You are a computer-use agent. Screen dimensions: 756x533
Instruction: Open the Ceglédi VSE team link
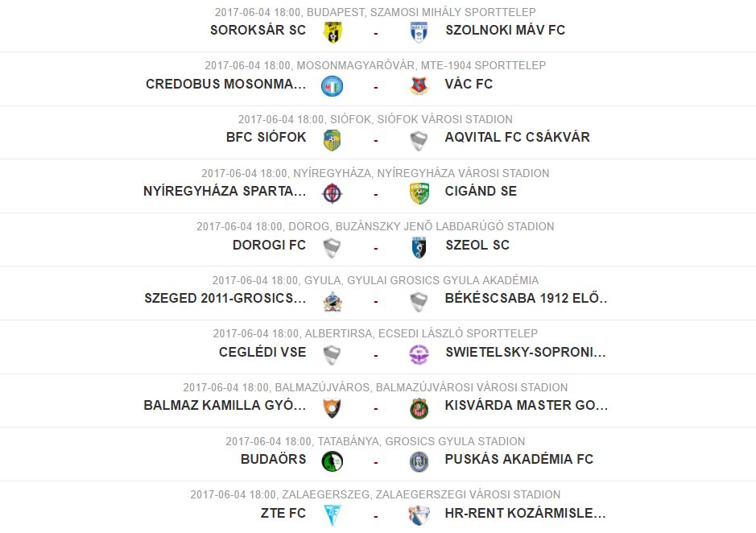(262, 352)
